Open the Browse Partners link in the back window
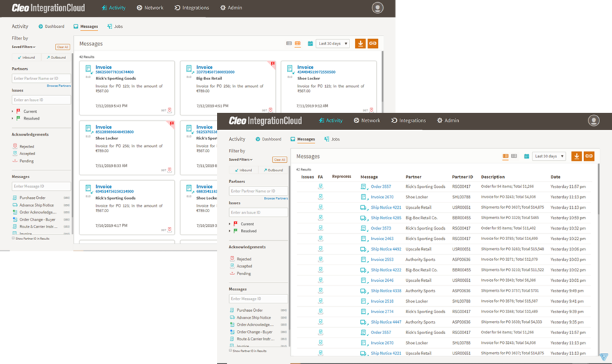The width and height of the screenshot is (612, 364). [x=59, y=86]
